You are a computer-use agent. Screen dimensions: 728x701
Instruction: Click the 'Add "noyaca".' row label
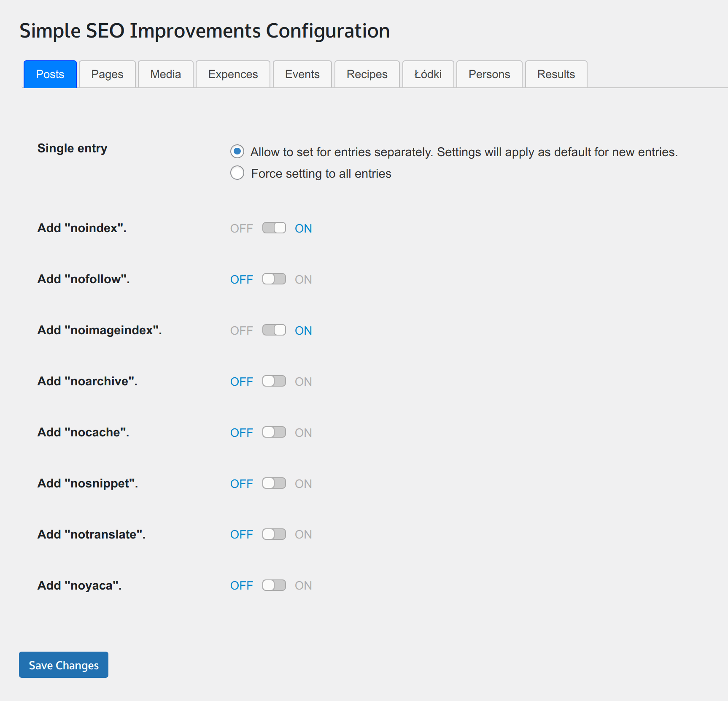pos(79,585)
